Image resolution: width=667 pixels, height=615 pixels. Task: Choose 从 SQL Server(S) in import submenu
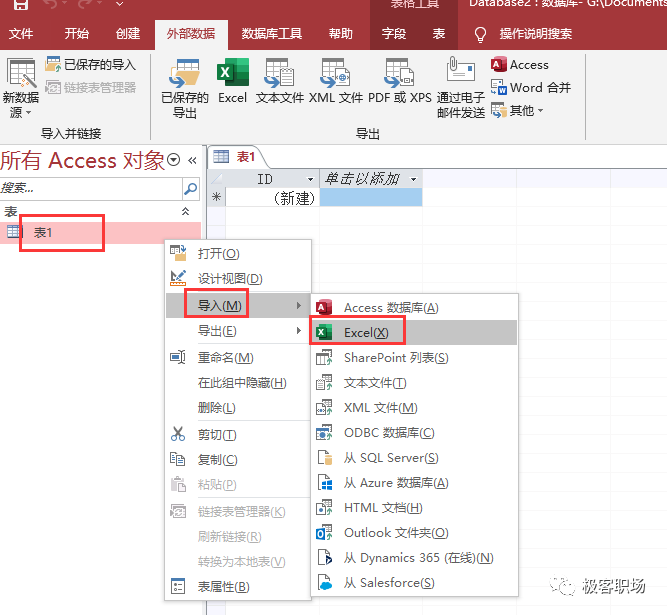(414, 458)
